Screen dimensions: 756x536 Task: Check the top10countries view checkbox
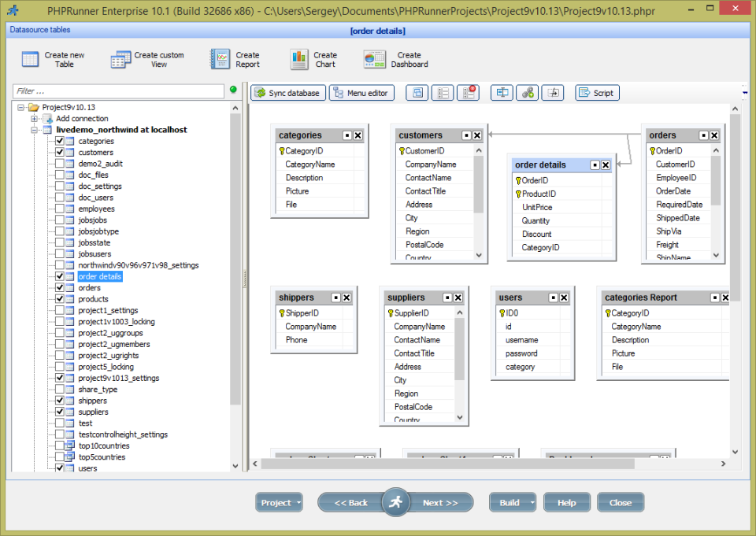tap(60, 445)
